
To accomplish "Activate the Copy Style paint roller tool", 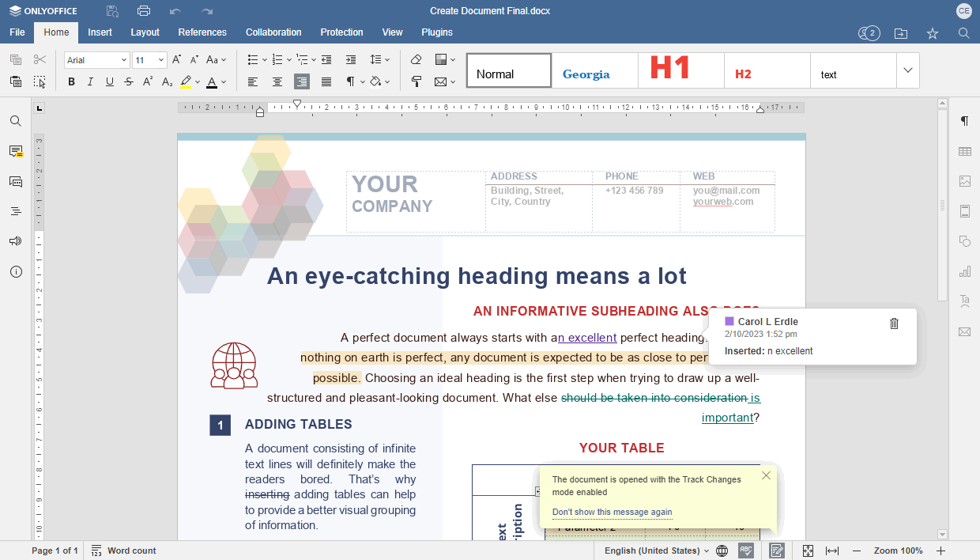I will 416,81.
